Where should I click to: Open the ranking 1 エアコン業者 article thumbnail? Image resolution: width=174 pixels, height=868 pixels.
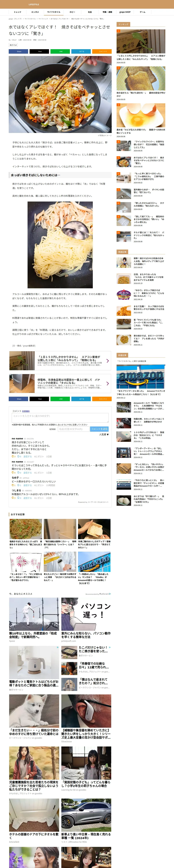(141, 41)
